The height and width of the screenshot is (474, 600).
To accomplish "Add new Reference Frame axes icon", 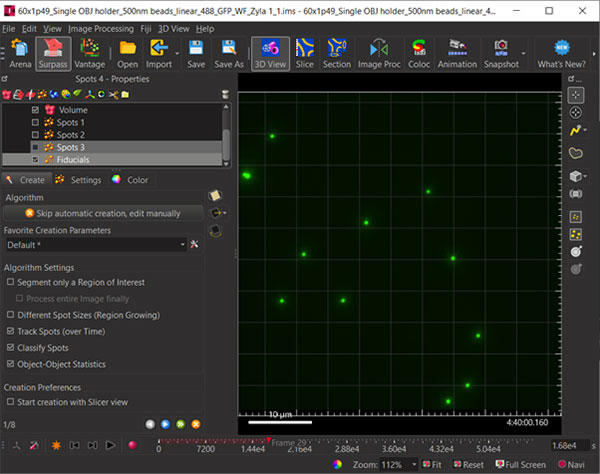I will tap(90, 94).
